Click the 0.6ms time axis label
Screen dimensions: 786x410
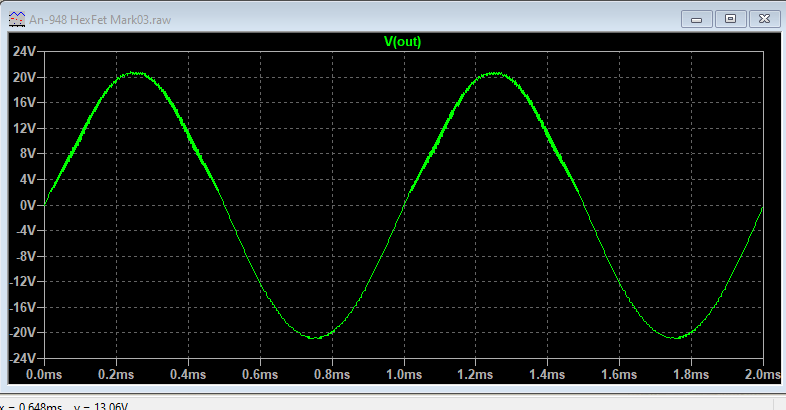tap(260, 374)
